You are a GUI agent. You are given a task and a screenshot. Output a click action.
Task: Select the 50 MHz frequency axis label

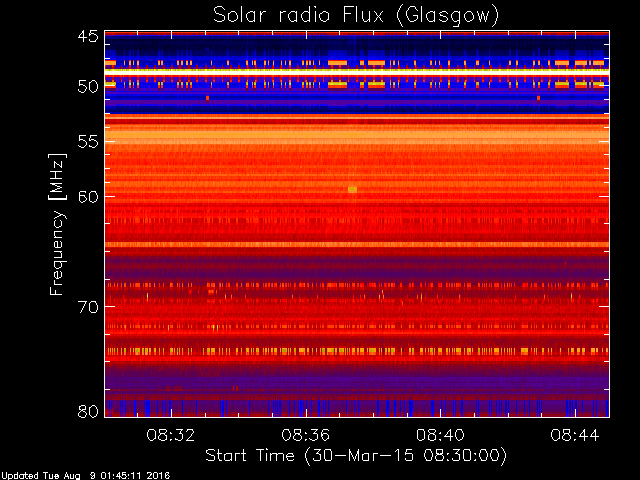[88, 87]
